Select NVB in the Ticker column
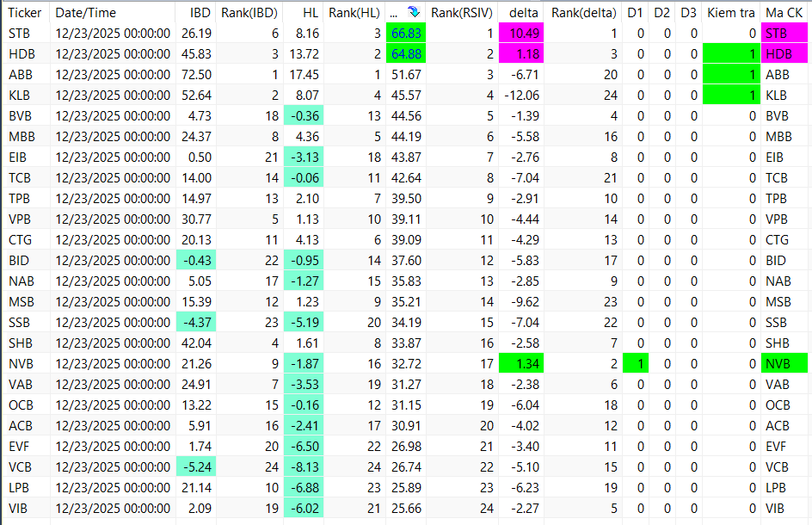This screenshot has width=812, height=525. (x=21, y=364)
